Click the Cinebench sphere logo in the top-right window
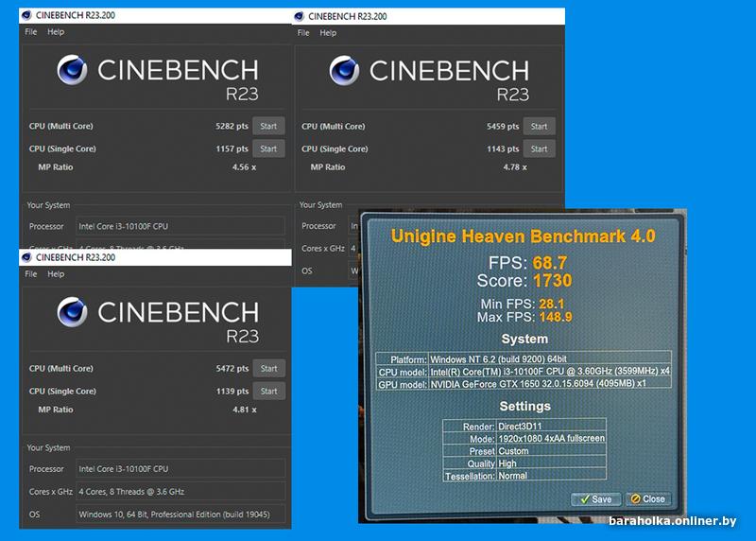Viewport: 756px width, 541px height. pos(346,72)
